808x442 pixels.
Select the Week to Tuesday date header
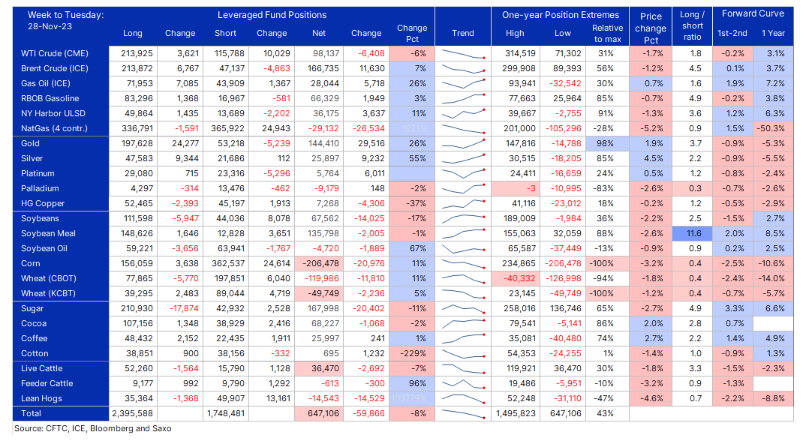[65, 21]
